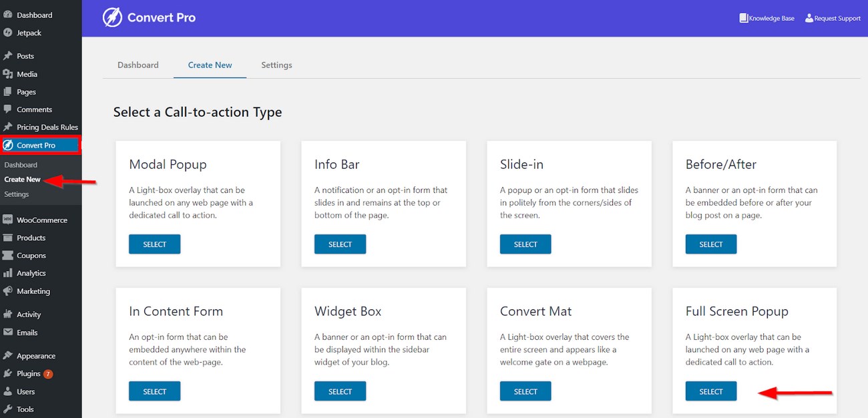The height and width of the screenshot is (418, 868).
Task: Click the Appearance brush icon
Action: tap(8, 356)
